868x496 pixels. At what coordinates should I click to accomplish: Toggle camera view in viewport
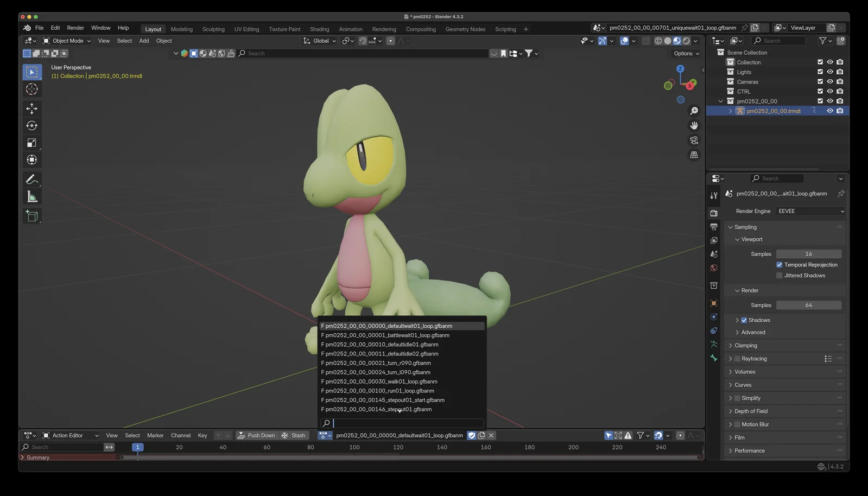pos(694,140)
